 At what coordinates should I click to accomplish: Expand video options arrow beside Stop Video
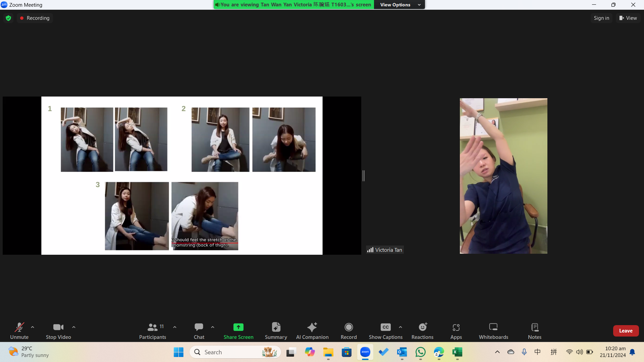click(74, 327)
